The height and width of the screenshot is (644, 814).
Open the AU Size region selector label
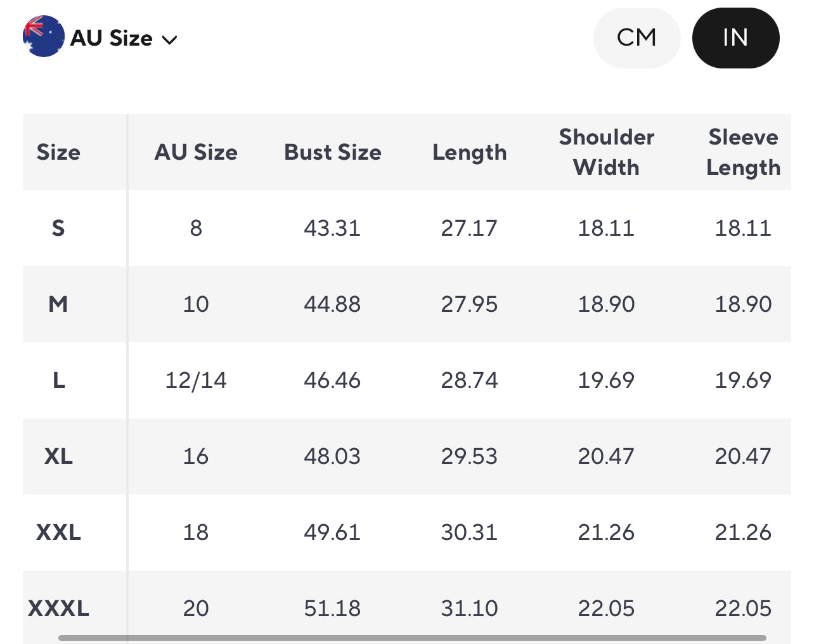click(112, 38)
